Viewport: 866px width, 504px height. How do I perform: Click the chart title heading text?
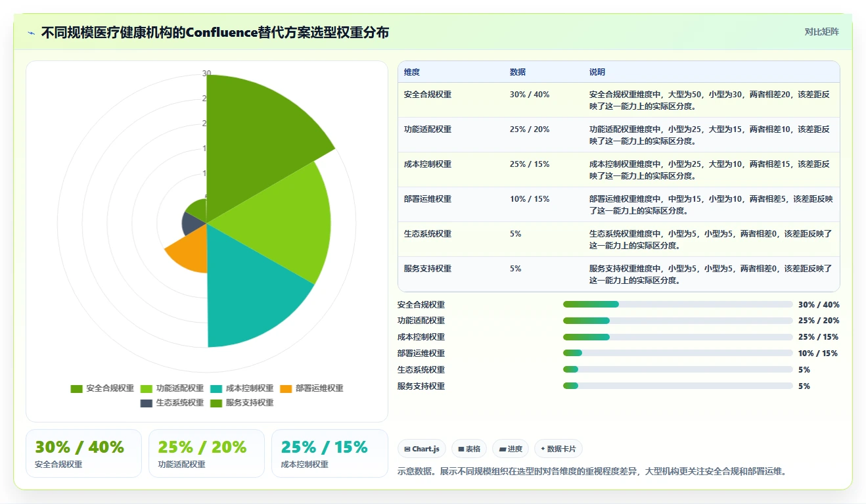coord(215,33)
